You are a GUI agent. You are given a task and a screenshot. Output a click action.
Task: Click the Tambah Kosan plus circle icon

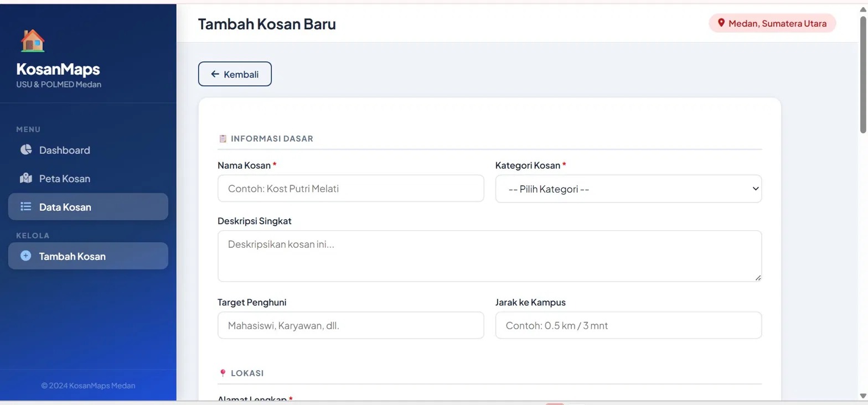(x=25, y=256)
